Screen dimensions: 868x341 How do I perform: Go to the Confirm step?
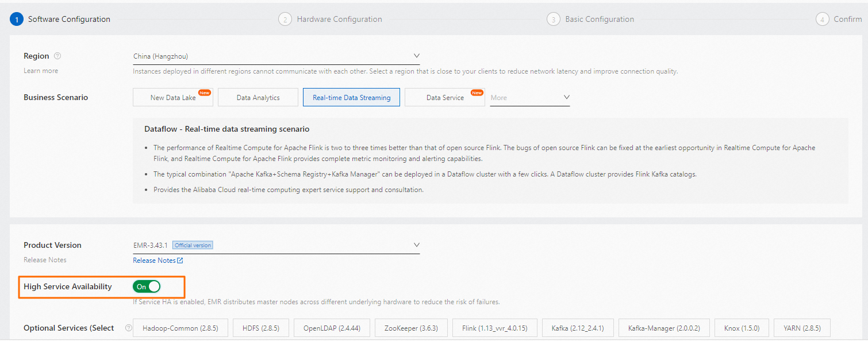848,19
